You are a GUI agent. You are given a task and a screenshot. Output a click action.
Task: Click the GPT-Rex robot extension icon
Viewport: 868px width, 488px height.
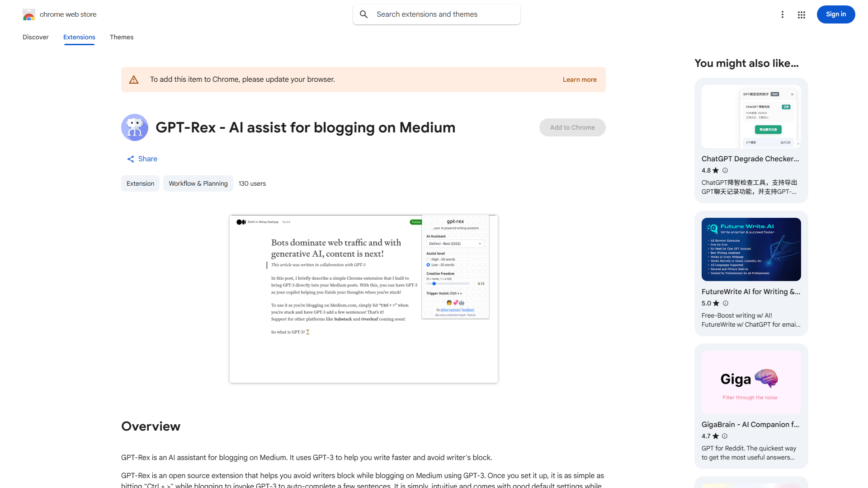coord(135,127)
